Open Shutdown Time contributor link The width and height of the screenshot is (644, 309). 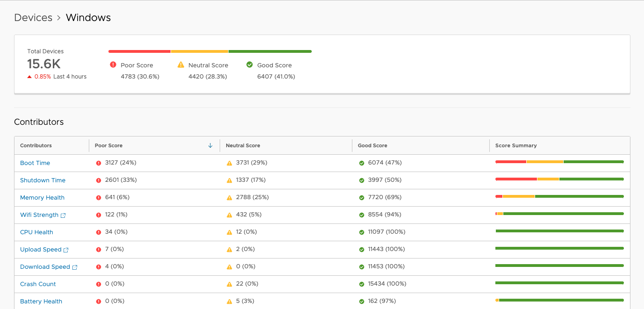click(x=43, y=180)
